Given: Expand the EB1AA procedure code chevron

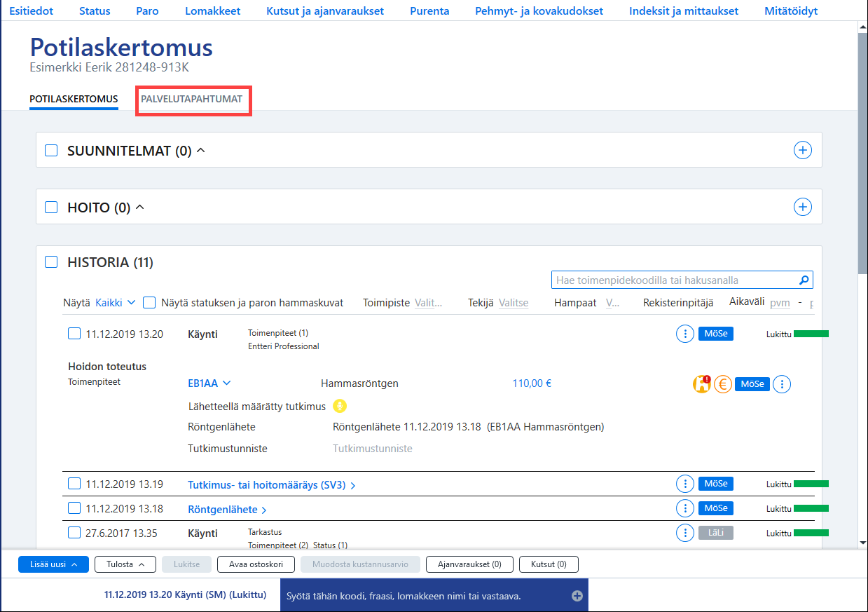Looking at the screenshot, I should click(x=226, y=383).
